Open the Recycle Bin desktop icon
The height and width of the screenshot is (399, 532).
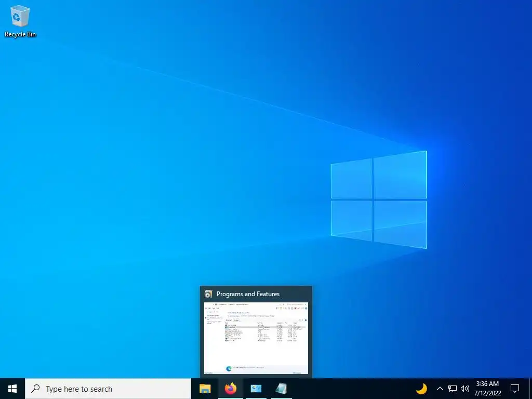pos(20,21)
